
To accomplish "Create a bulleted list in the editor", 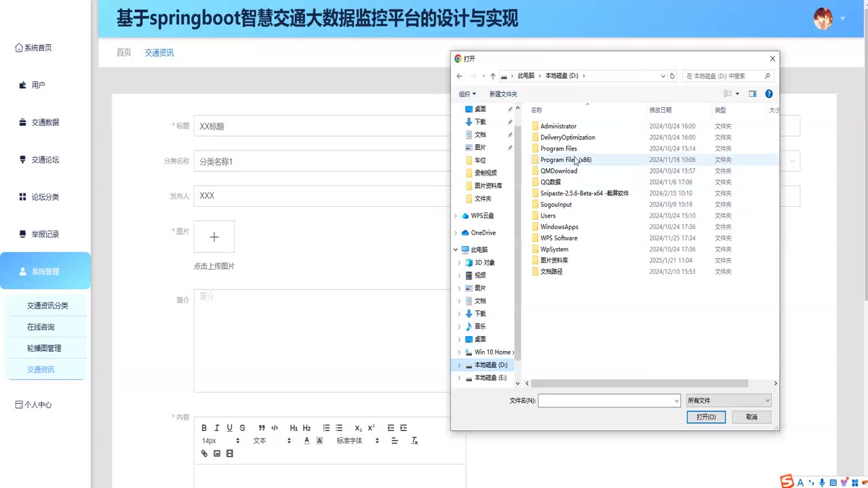I will coord(339,428).
